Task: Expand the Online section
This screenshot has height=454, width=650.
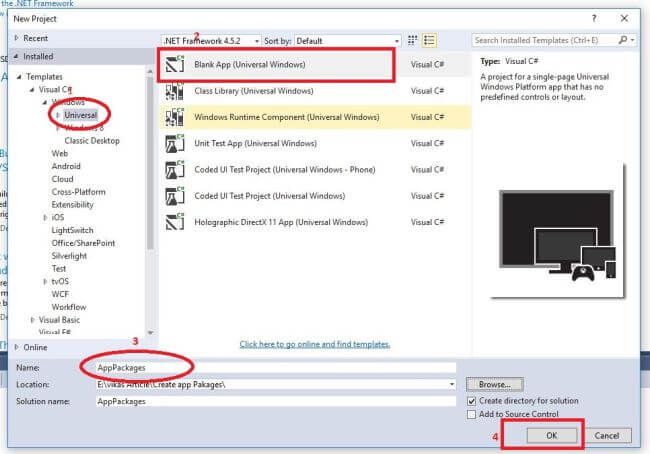Action: [x=17, y=347]
